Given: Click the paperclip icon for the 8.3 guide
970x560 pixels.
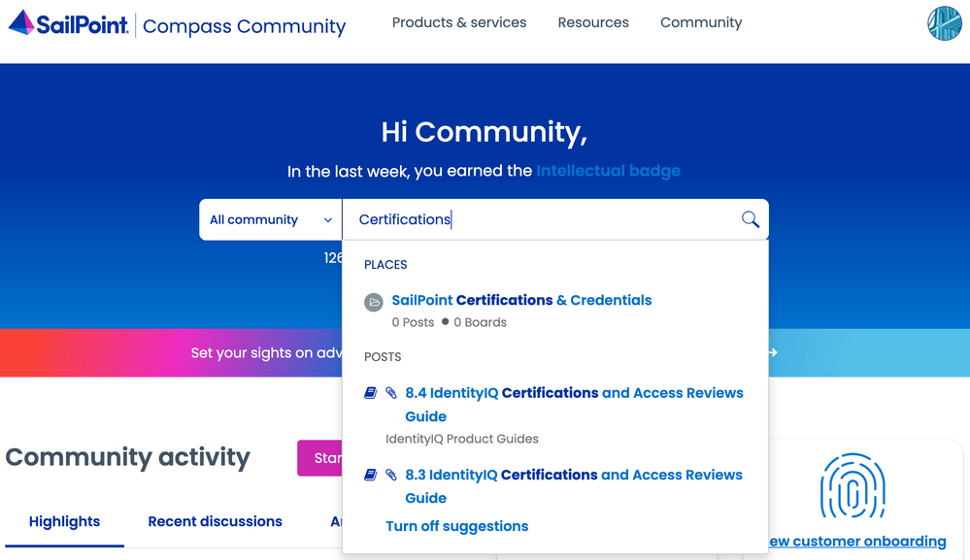Looking at the screenshot, I should [391, 475].
